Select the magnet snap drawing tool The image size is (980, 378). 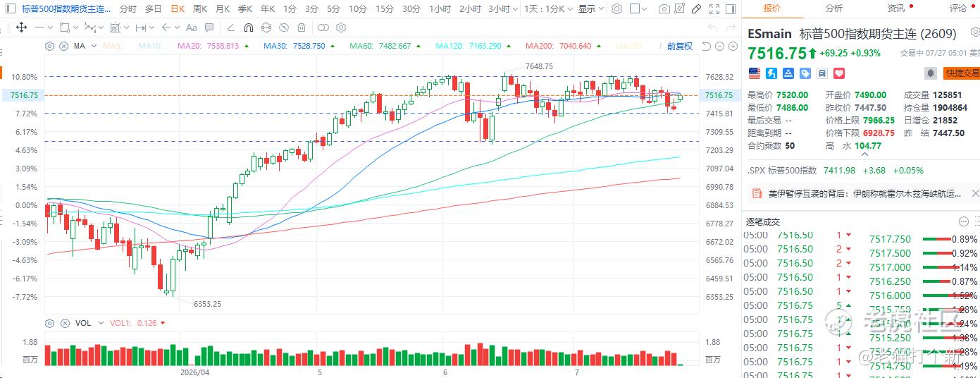pos(248,28)
